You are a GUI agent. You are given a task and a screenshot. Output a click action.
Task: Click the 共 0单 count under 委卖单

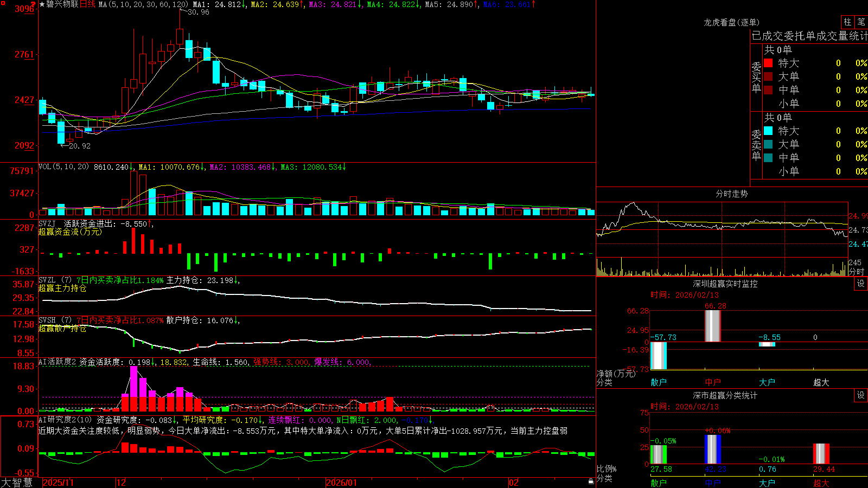tap(778, 118)
